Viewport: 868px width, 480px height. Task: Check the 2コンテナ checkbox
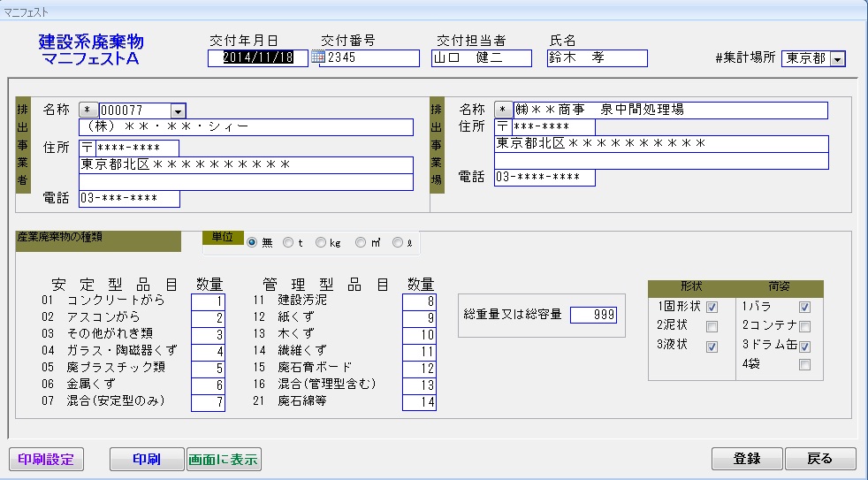[803, 326]
